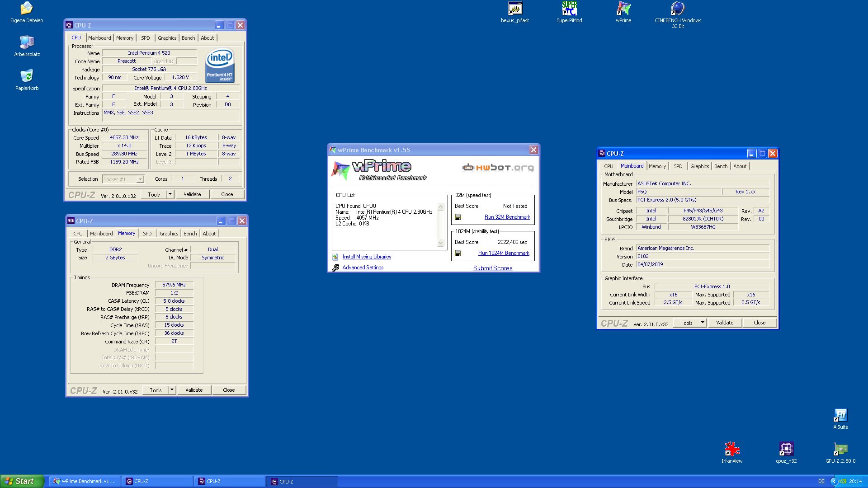This screenshot has height=488, width=868.
Task: Open About tab in Memory CPU-Z window
Action: pyautogui.click(x=209, y=234)
